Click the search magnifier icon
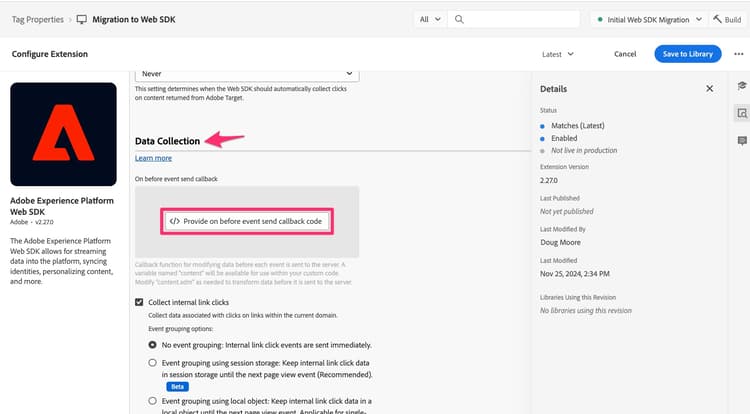Image resolution: width=750 pixels, height=414 pixels. tap(459, 19)
